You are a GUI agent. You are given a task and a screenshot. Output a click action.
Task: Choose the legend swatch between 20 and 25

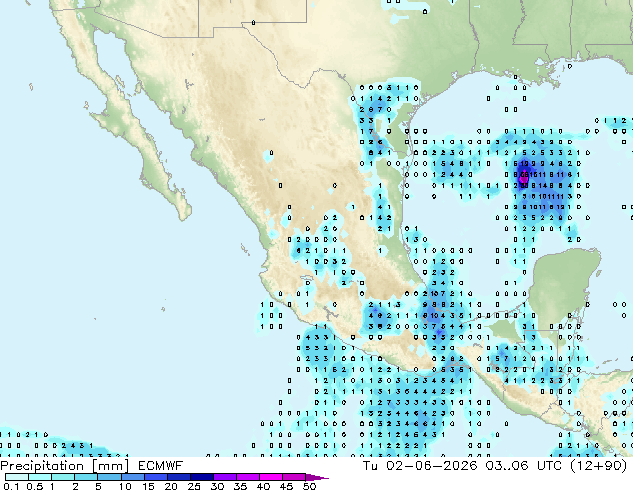click(x=178, y=477)
